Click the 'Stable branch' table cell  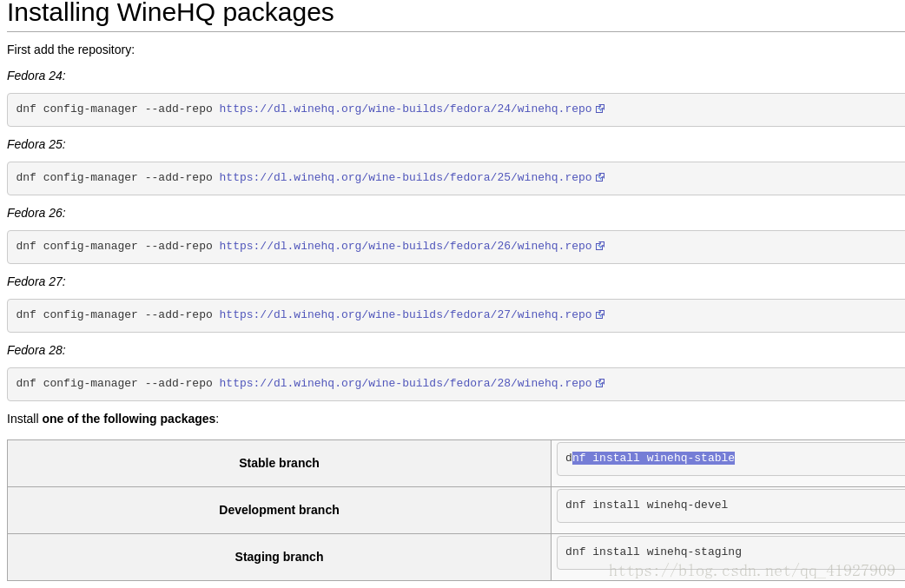point(280,463)
